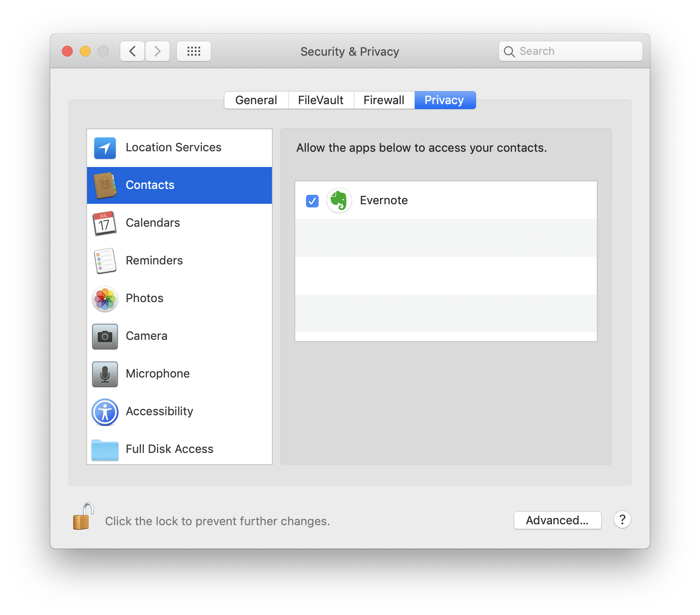Open Calendars privacy category

153,223
